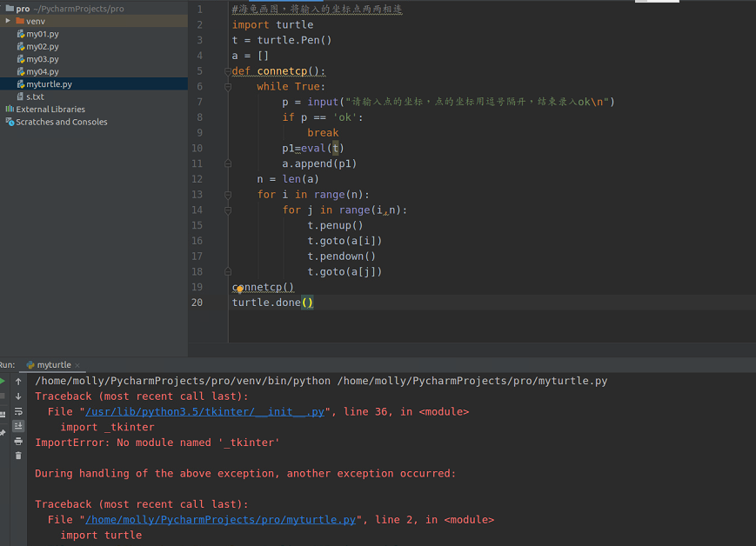The image size is (756, 546).
Task: Click the up arrow in the Run console toolbar
Action: tap(18, 381)
